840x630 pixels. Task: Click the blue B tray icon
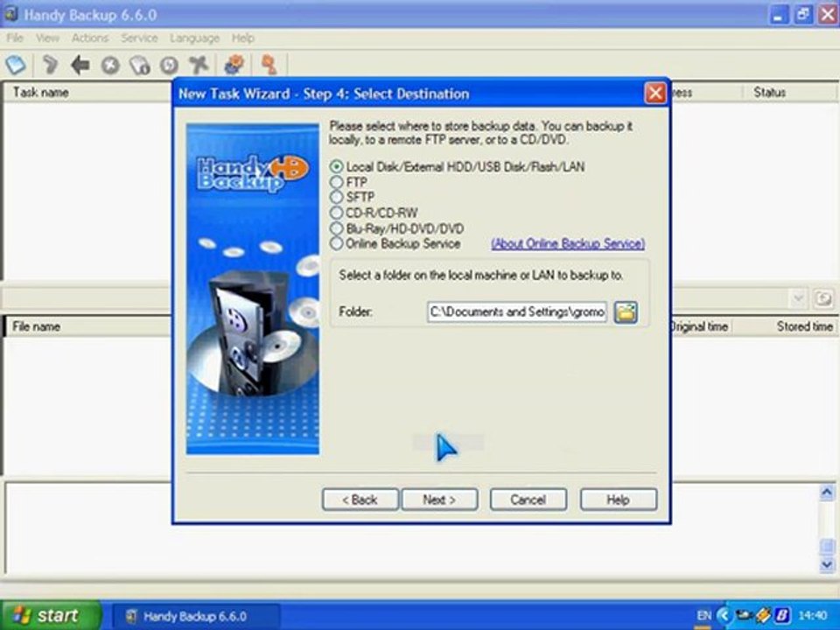(782, 615)
